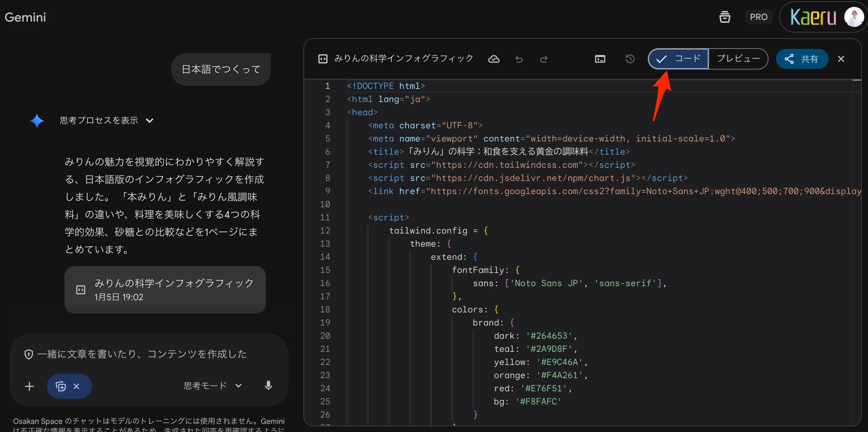Click the 共有 share button
This screenshot has width=868, height=432.
pos(802,59)
